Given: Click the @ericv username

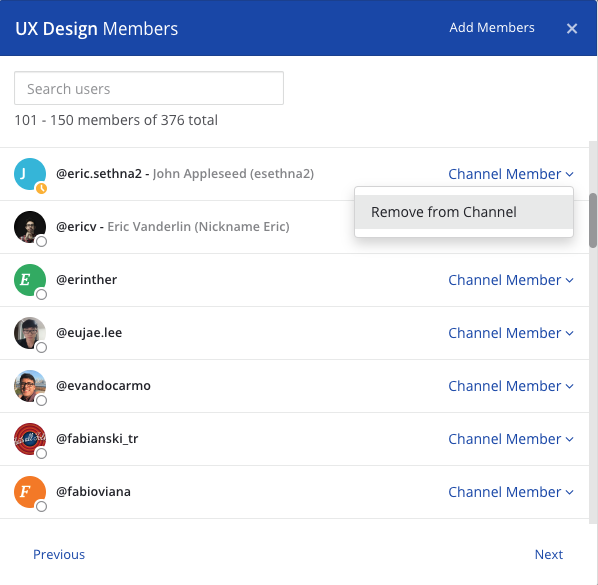Looking at the screenshot, I should (76, 227).
